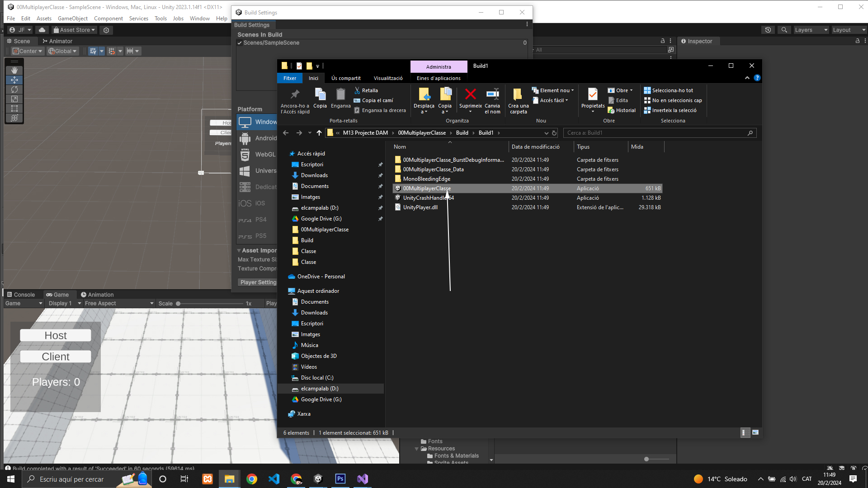Open the Free Aspect dropdown
The height and width of the screenshot is (488, 868).
coord(119,303)
